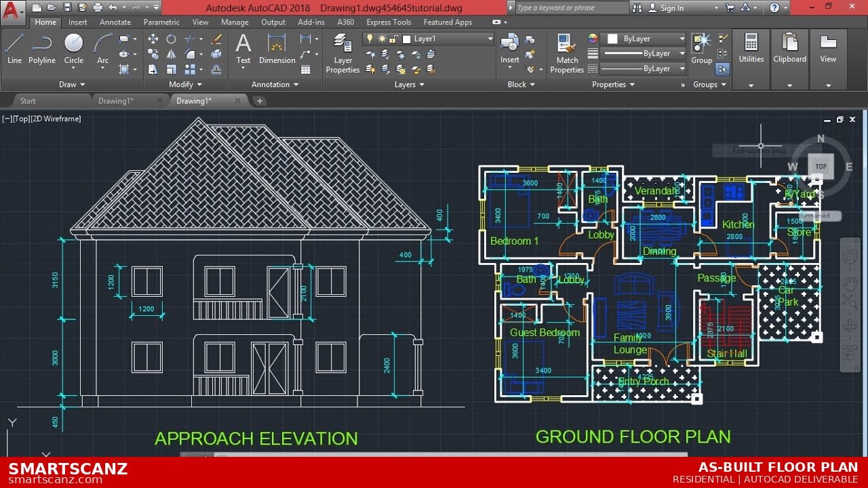This screenshot has width=868, height=488.
Task: Create a new drawing with the plus tab
Action: 260,100
